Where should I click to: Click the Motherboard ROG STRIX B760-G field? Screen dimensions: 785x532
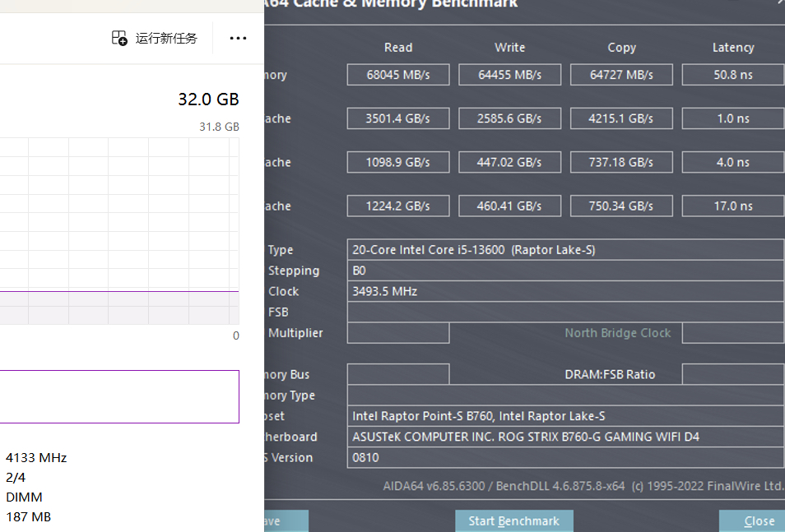[564, 437]
